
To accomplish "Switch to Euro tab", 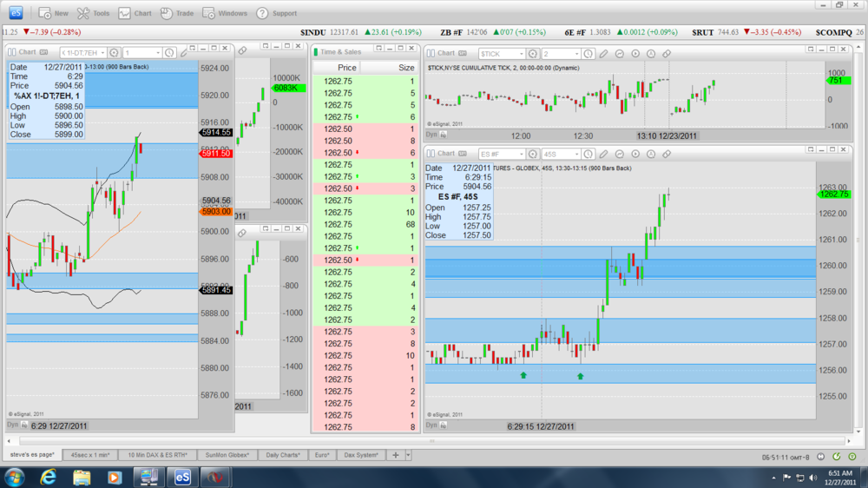I will coord(322,455).
